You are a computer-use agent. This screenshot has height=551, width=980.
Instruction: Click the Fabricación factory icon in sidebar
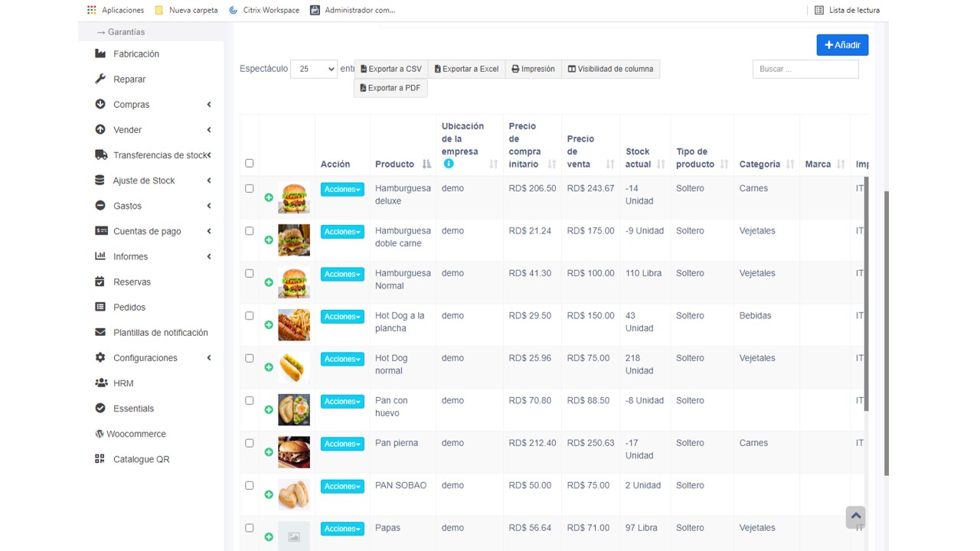click(x=100, y=54)
